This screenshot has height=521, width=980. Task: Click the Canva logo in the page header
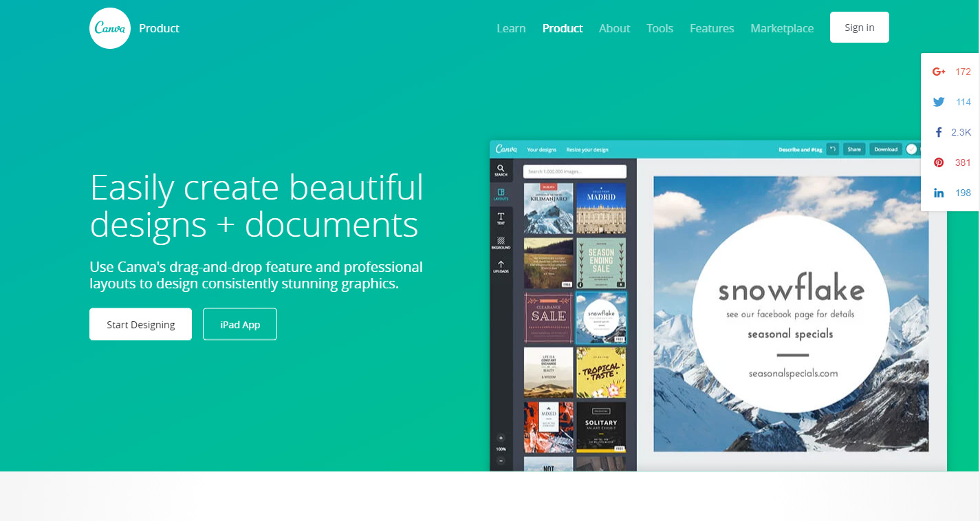[x=110, y=28]
